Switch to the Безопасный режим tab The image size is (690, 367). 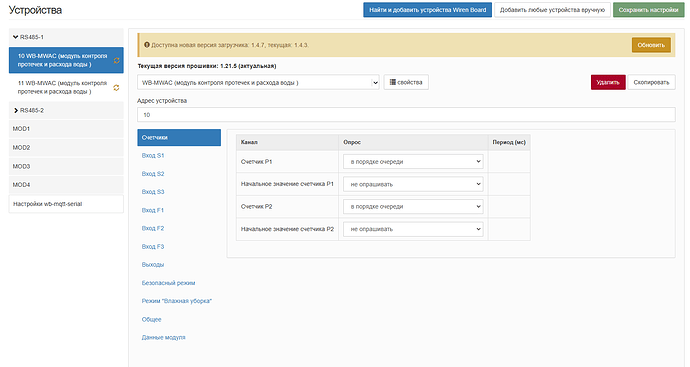(x=168, y=283)
